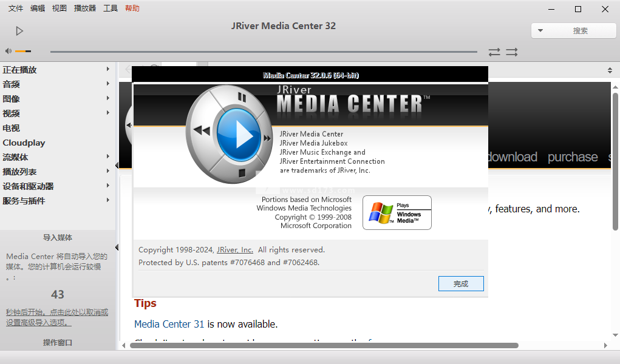620x364 pixels.
Task: Click the 搜索 search field
Action: click(x=580, y=31)
